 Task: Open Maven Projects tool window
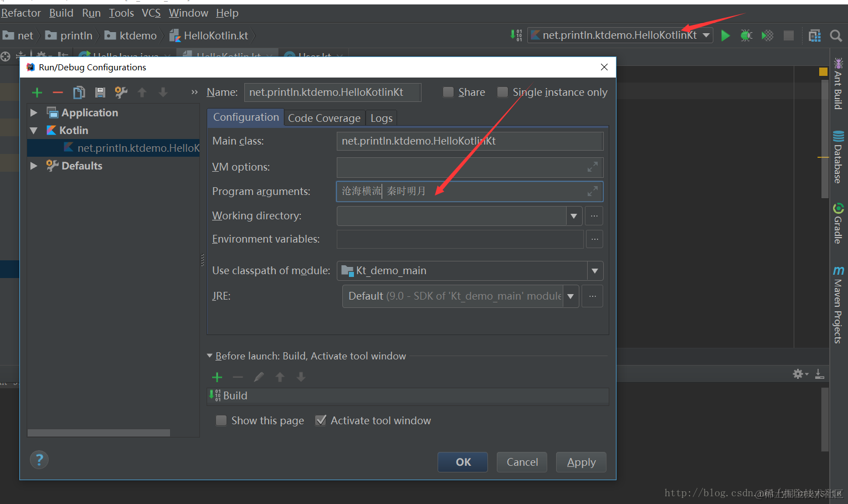(838, 305)
